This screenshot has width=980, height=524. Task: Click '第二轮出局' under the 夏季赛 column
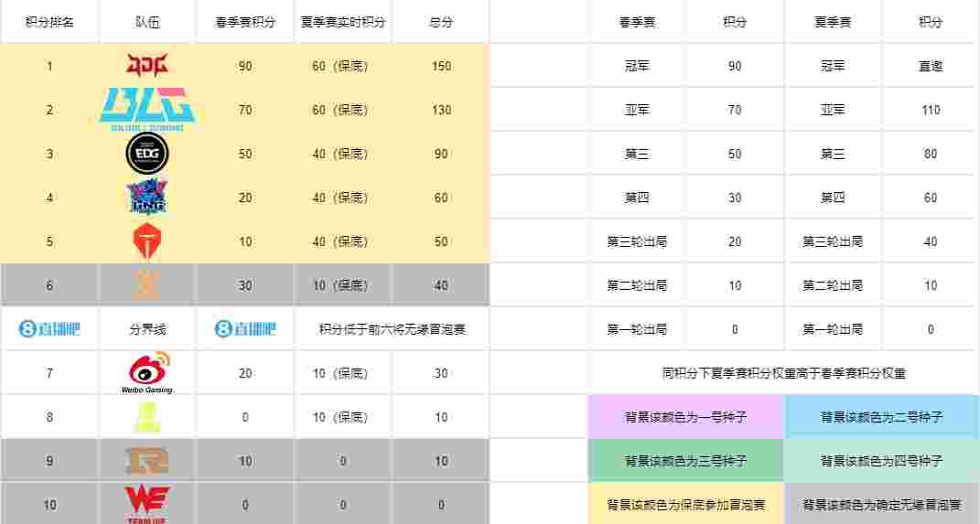click(833, 284)
